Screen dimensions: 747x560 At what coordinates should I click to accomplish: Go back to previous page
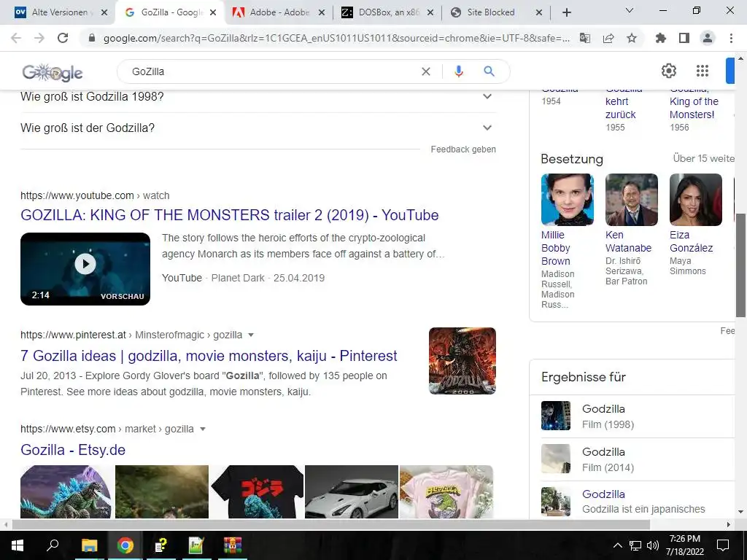[16, 38]
